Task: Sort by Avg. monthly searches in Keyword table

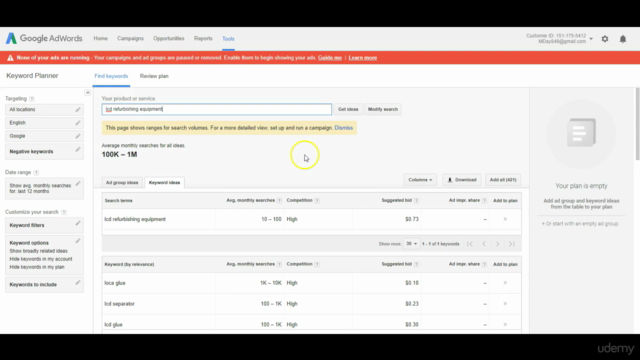Action: (250, 264)
